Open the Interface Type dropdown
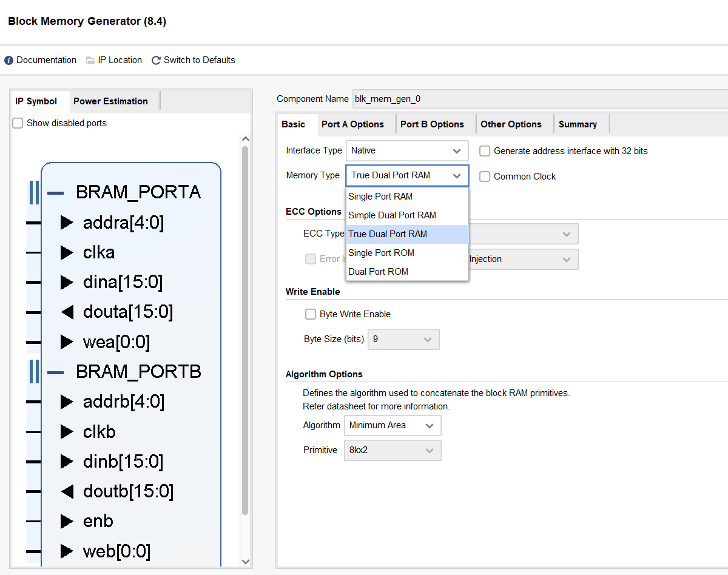This screenshot has height=575, width=728. [407, 150]
